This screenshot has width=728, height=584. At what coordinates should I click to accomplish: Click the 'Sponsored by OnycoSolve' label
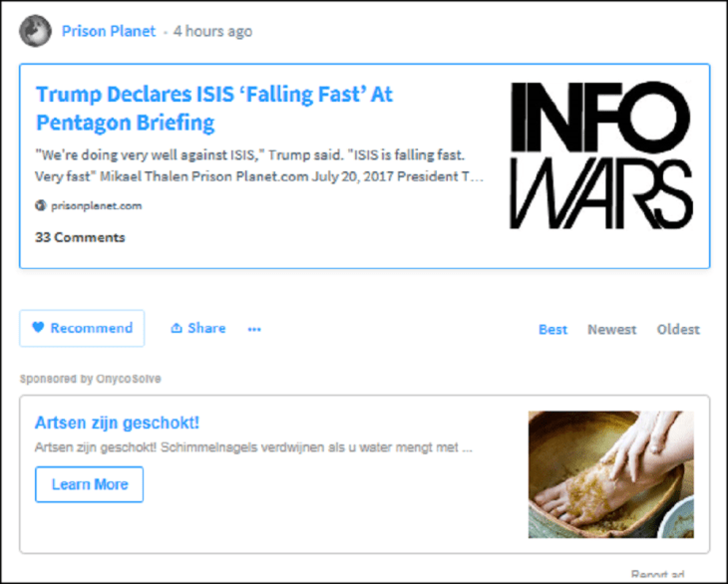pyautogui.click(x=90, y=379)
